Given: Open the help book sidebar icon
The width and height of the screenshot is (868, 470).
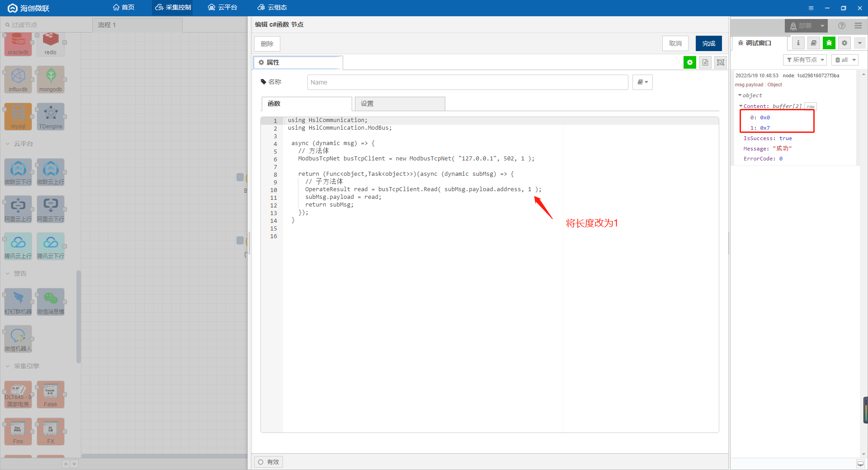Looking at the screenshot, I should (813, 43).
